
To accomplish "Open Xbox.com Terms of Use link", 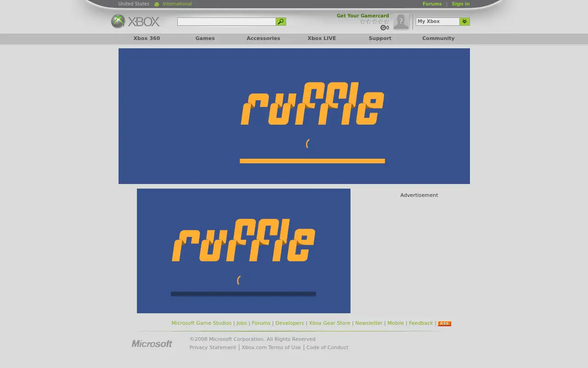I will pos(271,348).
